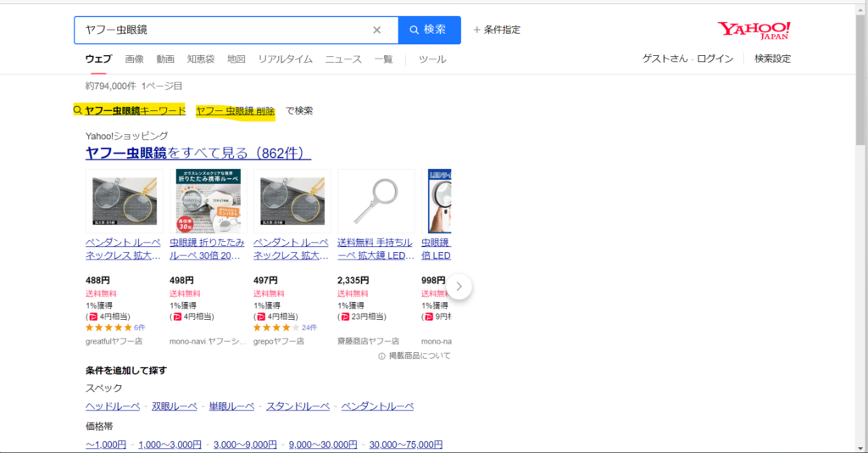Screen dimensions: 868x453
Task: Open the ニュース tab
Action: pyautogui.click(x=343, y=59)
